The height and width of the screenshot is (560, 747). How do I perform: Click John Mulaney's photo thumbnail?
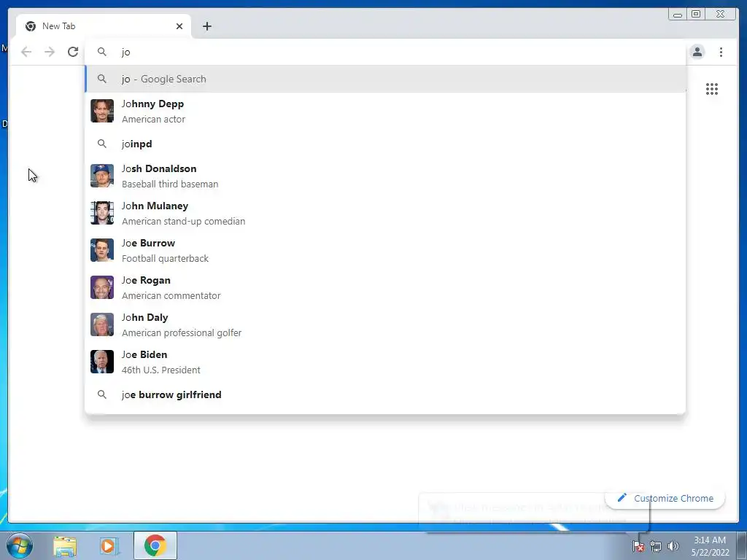102,213
